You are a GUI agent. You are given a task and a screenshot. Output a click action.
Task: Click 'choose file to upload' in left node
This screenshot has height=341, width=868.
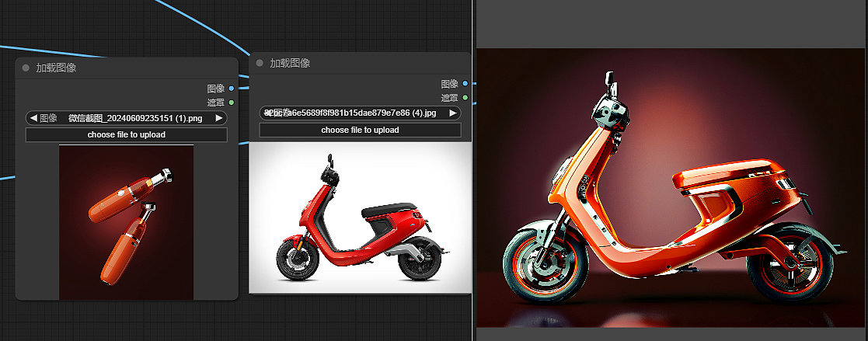[x=126, y=134]
